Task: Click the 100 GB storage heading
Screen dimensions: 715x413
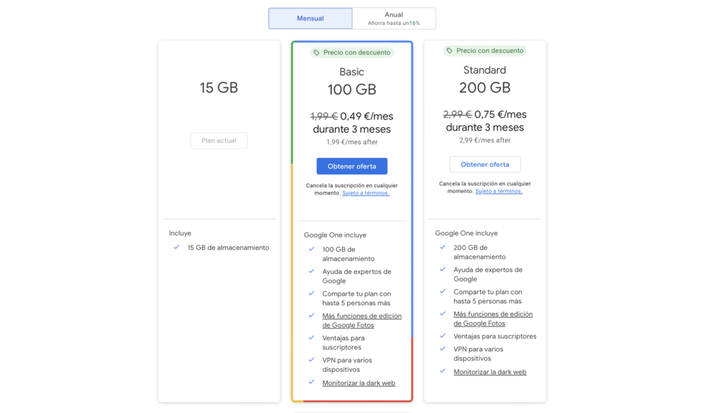Action: coord(352,90)
